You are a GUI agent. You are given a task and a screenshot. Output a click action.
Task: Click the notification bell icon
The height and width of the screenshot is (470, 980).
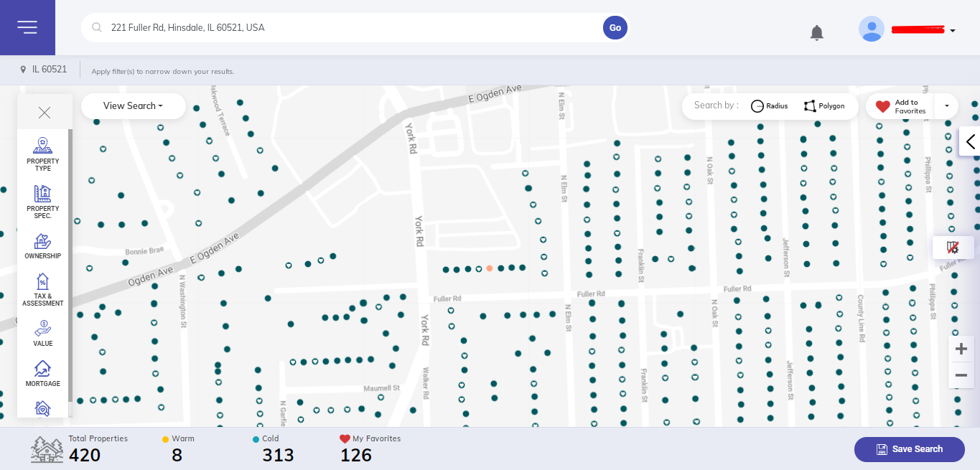(816, 32)
